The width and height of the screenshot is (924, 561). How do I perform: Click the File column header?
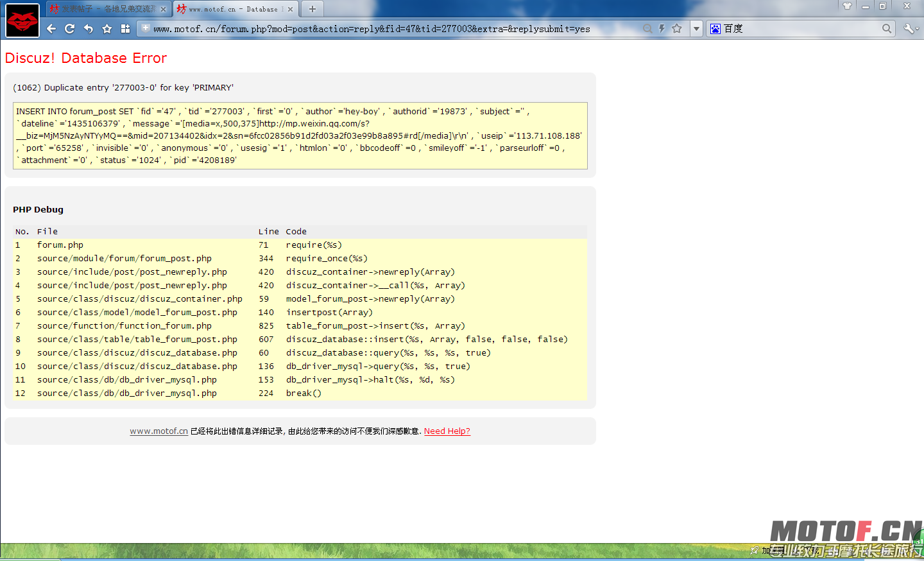pyautogui.click(x=47, y=232)
